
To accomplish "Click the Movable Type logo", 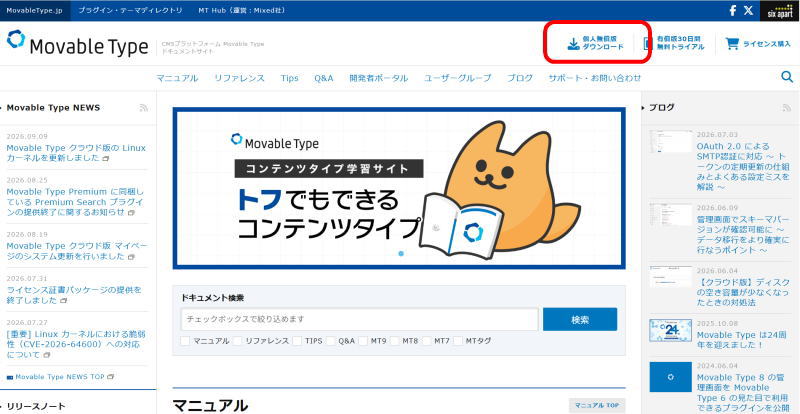I will 78,43.
